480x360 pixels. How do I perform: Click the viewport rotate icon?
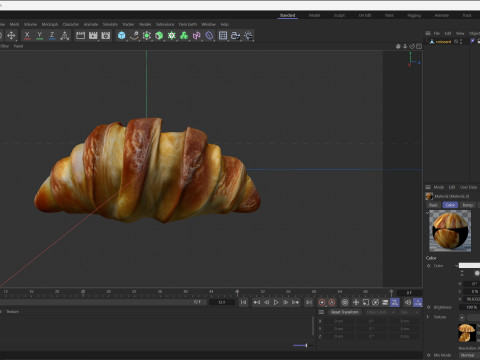click(412, 46)
